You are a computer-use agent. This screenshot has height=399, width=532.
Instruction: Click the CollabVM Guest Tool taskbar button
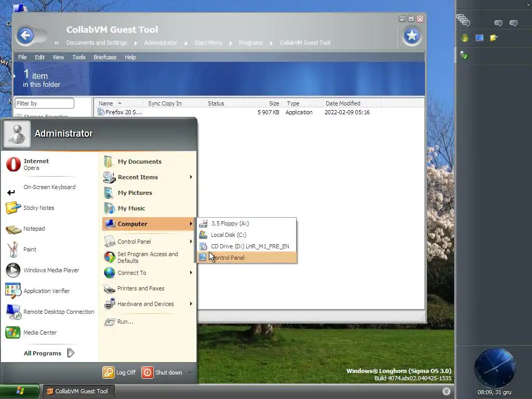pyautogui.click(x=78, y=391)
